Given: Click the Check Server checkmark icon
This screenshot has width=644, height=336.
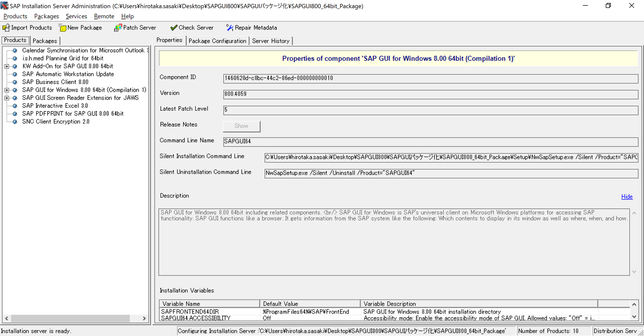Looking at the screenshot, I should 174,28.
